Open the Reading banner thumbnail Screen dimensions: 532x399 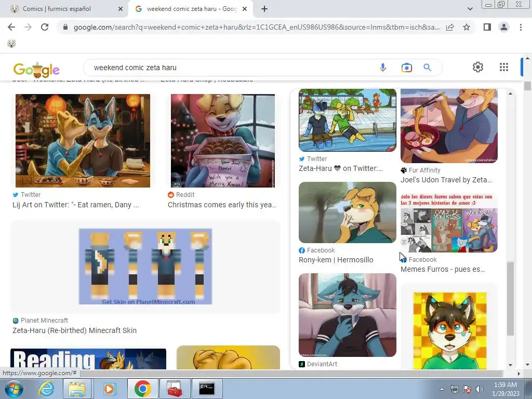tap(88, 359)
